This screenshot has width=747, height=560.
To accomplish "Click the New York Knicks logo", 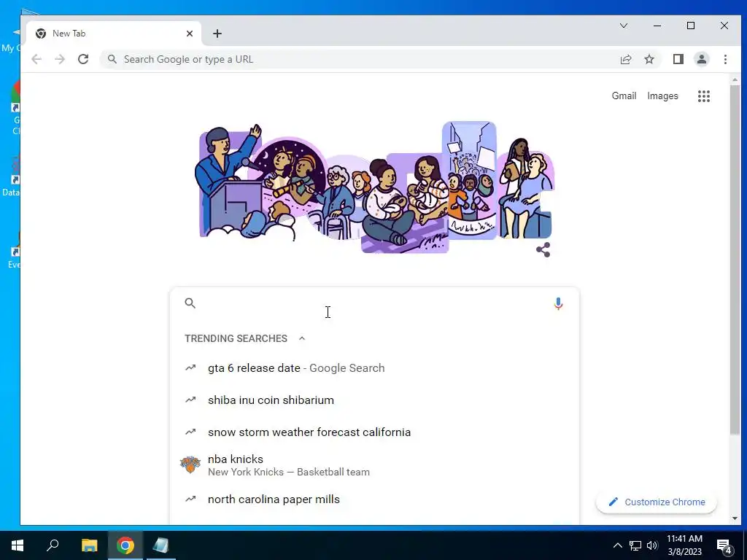I will click(x=190, y=464).
